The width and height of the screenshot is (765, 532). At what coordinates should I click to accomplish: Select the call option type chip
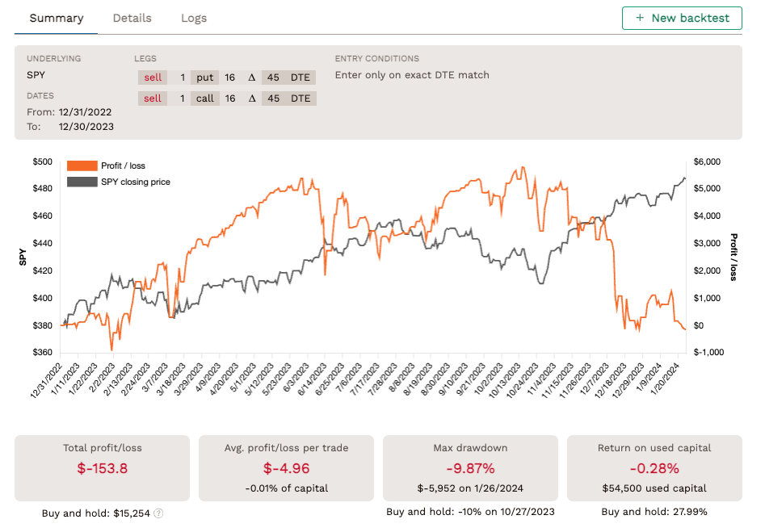click(x=205, y=98)
